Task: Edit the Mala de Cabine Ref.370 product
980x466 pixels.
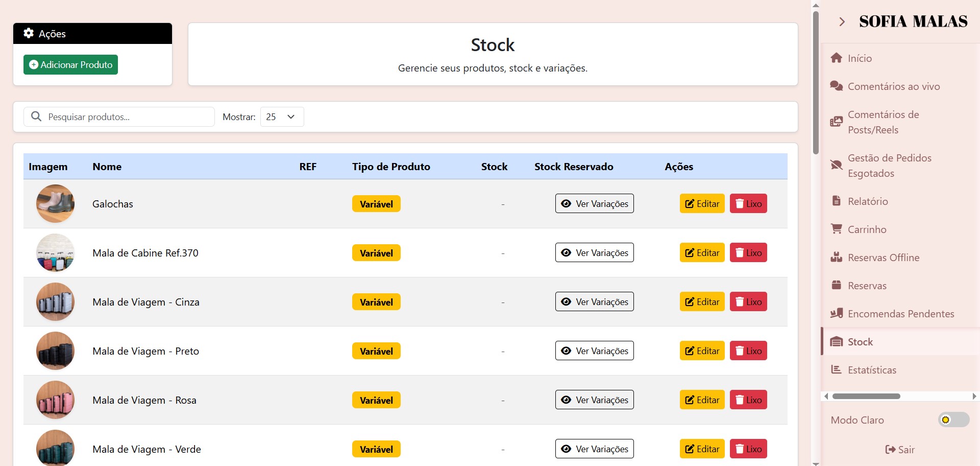Action: click(702, 252)
